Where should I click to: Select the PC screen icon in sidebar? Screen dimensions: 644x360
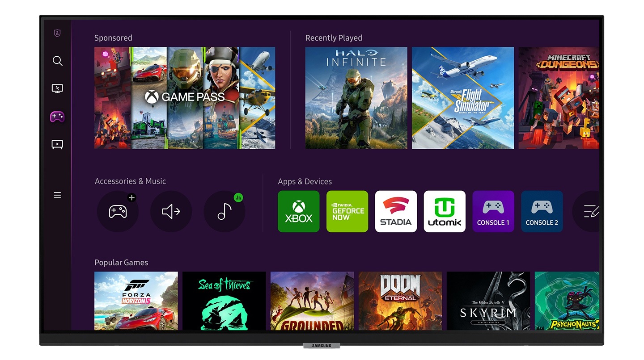[x=57, y=88]
